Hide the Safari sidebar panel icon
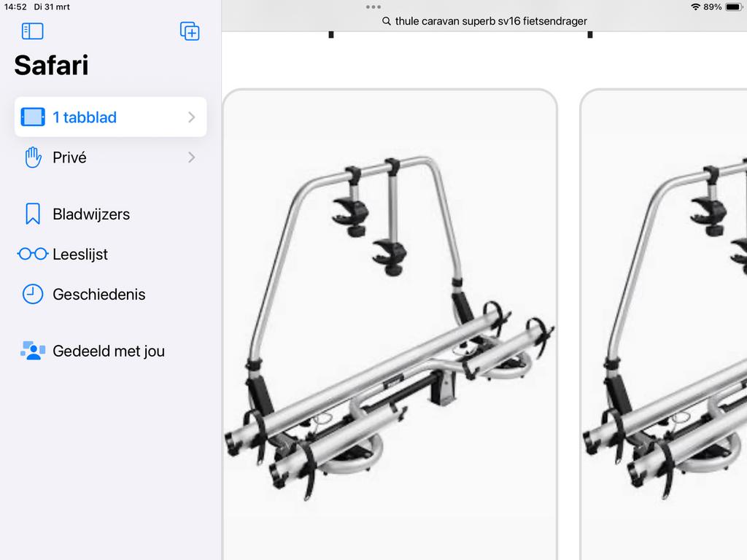This screenshot has height=560, width=747. tap(32, 31)
